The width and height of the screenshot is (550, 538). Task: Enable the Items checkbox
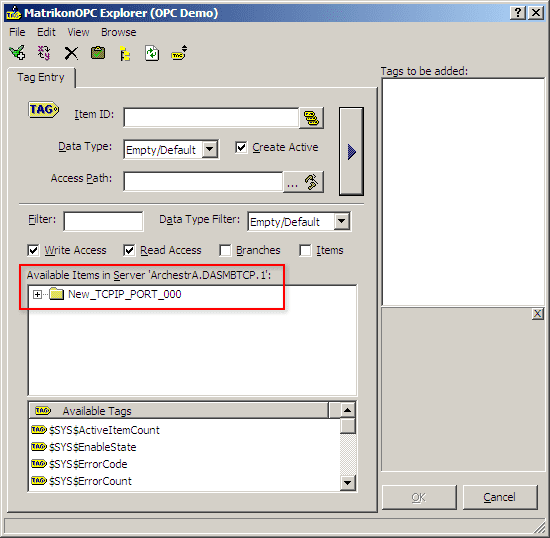pyautogui.click(x=305, y=250)
